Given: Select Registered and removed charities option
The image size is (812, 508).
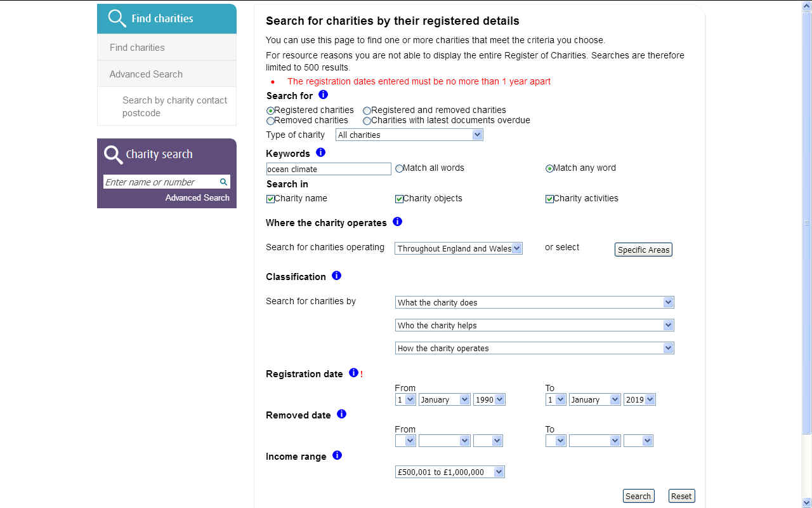Looking at the screenshot, I should click(367, 110).
